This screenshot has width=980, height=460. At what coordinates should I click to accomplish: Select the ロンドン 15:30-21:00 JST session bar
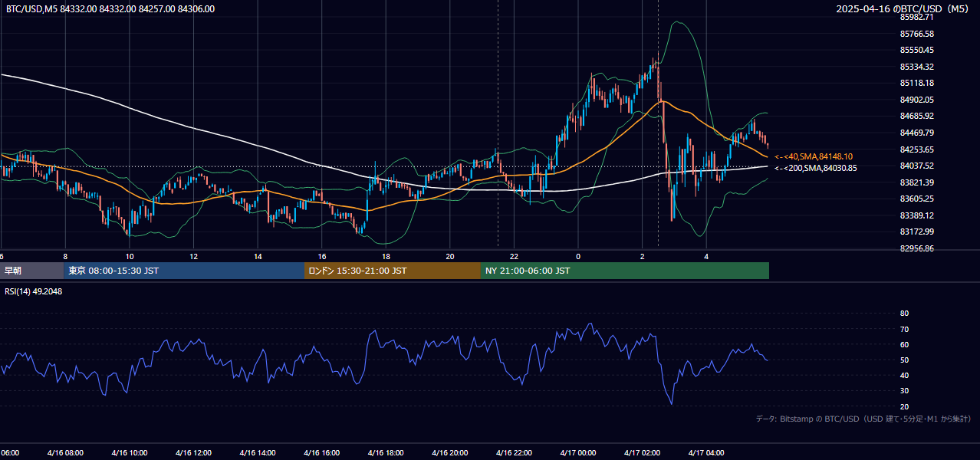point(393,271)
